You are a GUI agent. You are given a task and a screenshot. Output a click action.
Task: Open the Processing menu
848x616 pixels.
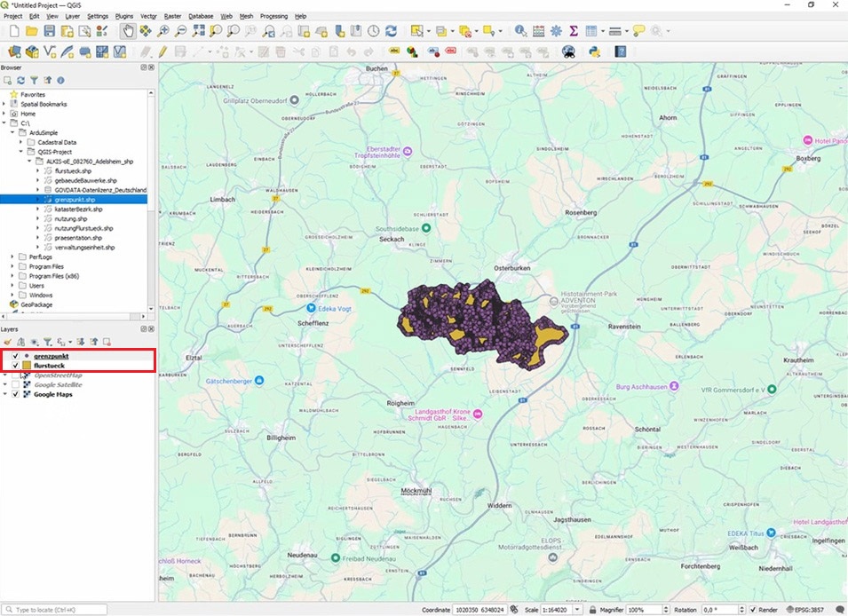(273, 16)
